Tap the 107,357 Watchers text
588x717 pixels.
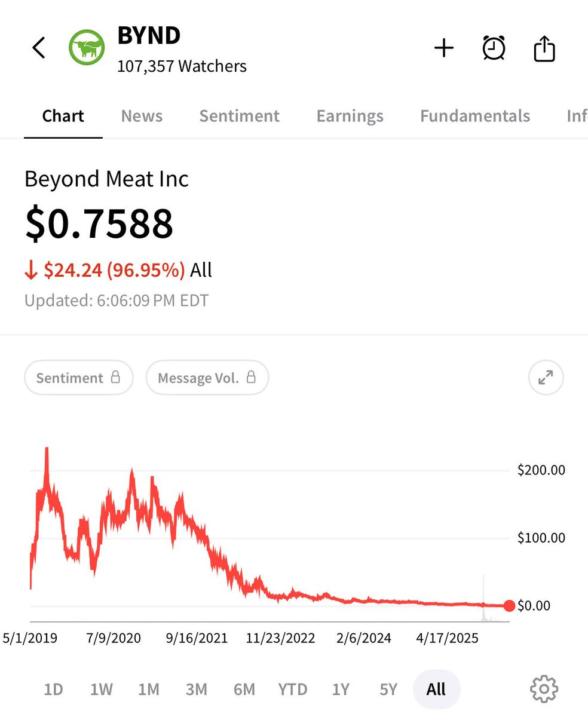182,66
